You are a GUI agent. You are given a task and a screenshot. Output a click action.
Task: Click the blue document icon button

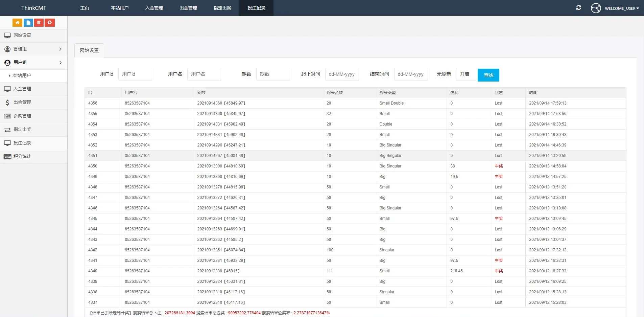pos(28,23)
